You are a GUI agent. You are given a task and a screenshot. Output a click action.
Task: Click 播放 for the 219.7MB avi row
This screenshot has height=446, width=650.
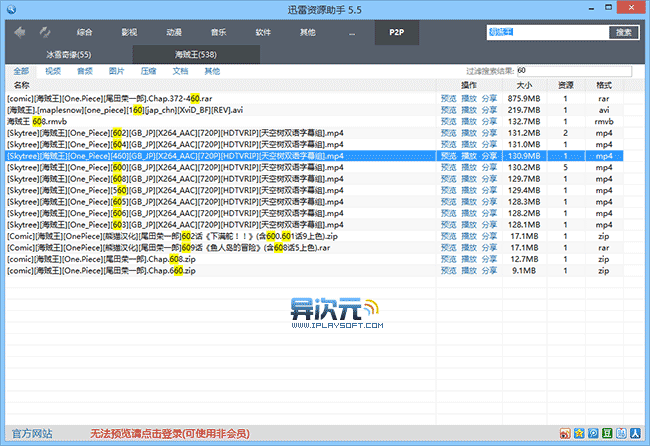point(469,110)
